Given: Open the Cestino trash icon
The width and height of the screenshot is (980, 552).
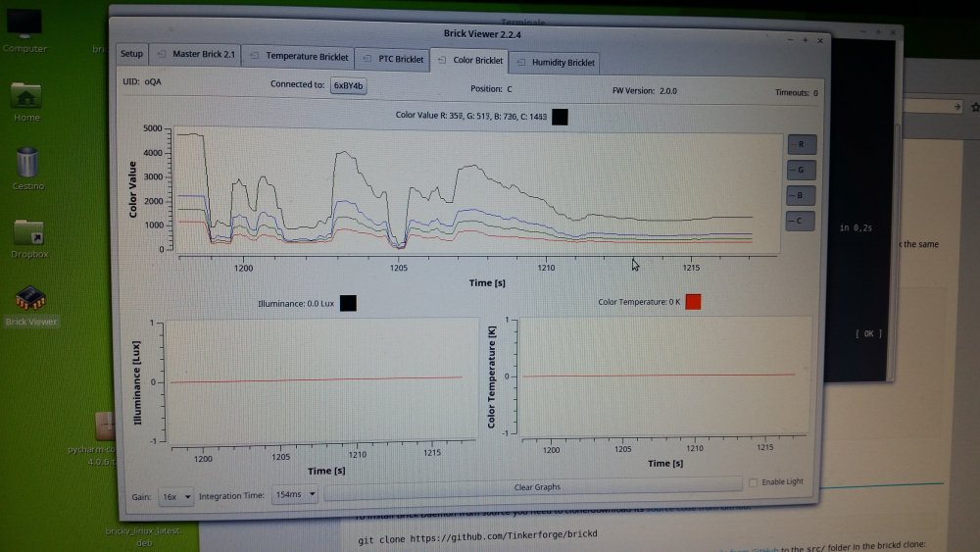Looking at the screenshot, I should pos(27,163).
